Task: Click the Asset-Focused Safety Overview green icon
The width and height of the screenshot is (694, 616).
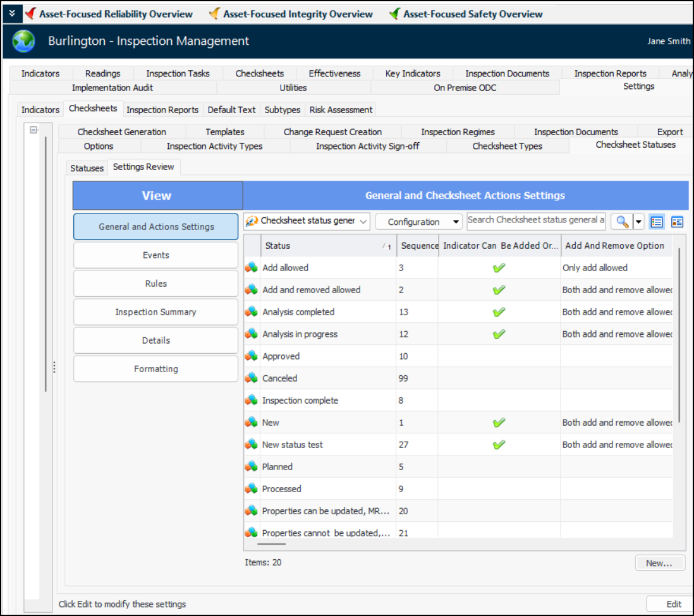Action: point(394,14)
